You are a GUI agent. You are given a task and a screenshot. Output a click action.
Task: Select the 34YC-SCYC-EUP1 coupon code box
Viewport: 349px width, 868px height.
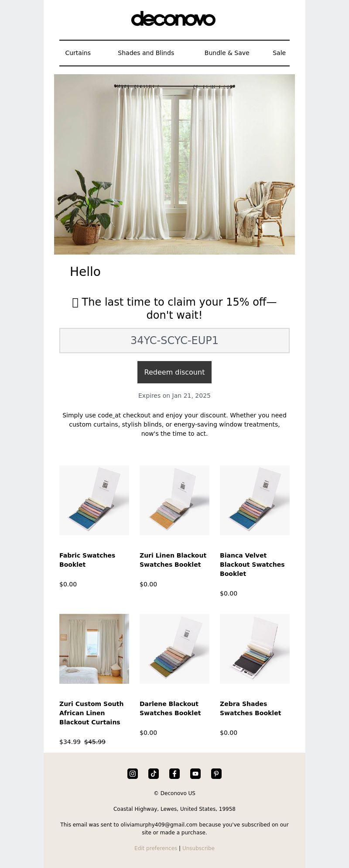click(x=174, y=341)
